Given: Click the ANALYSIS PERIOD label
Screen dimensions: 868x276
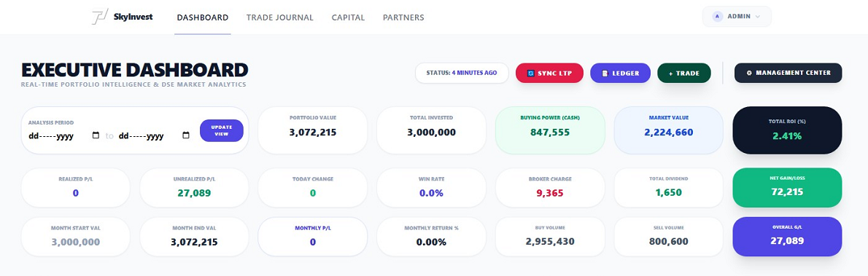Looking at the screenshot, I should [x=51, y=123].
